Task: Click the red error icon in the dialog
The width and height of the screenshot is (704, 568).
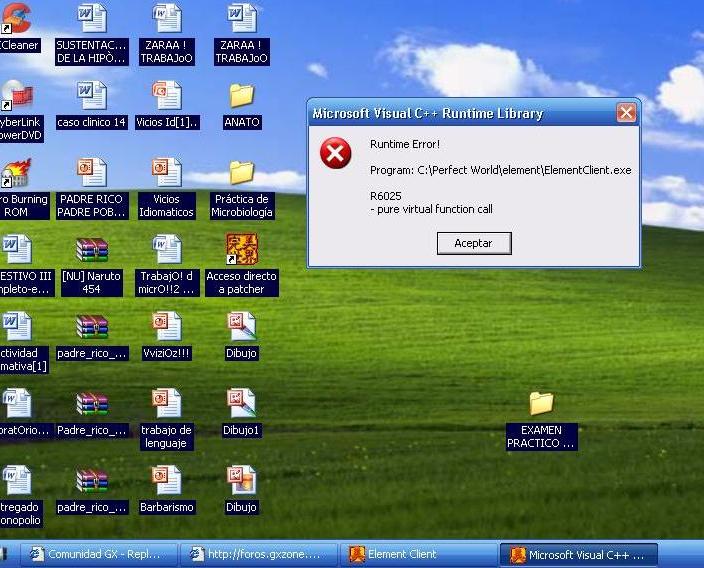Action: 335,153
